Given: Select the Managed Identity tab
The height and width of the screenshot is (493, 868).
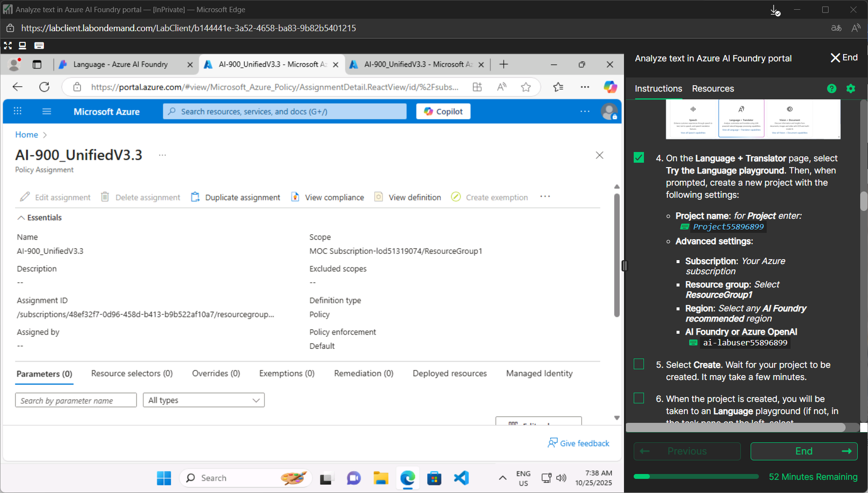Looking at the screenshot, I should (539, 374).
